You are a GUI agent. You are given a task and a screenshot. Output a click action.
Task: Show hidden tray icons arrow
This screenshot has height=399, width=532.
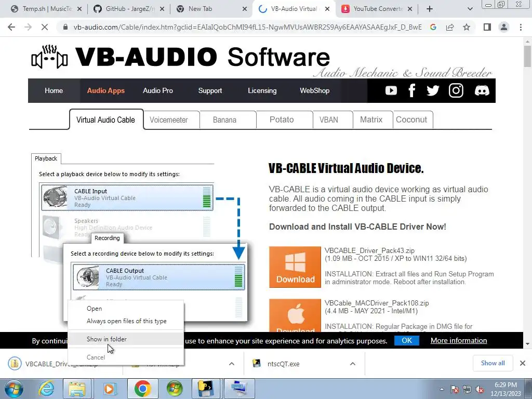442,390
